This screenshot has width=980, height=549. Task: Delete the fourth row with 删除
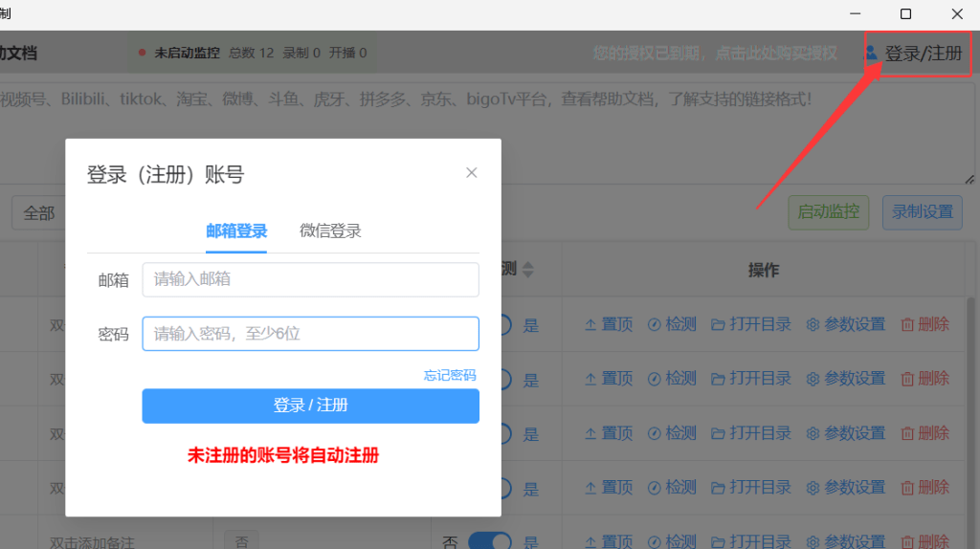[x=925, y=488]
